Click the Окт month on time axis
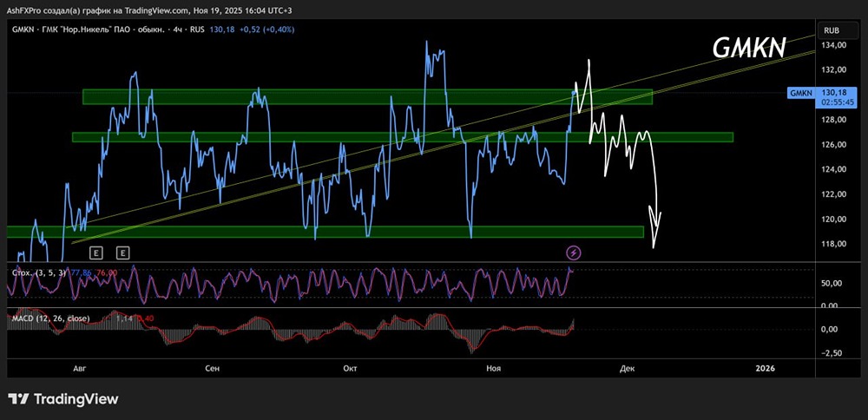 coord(351,369)
